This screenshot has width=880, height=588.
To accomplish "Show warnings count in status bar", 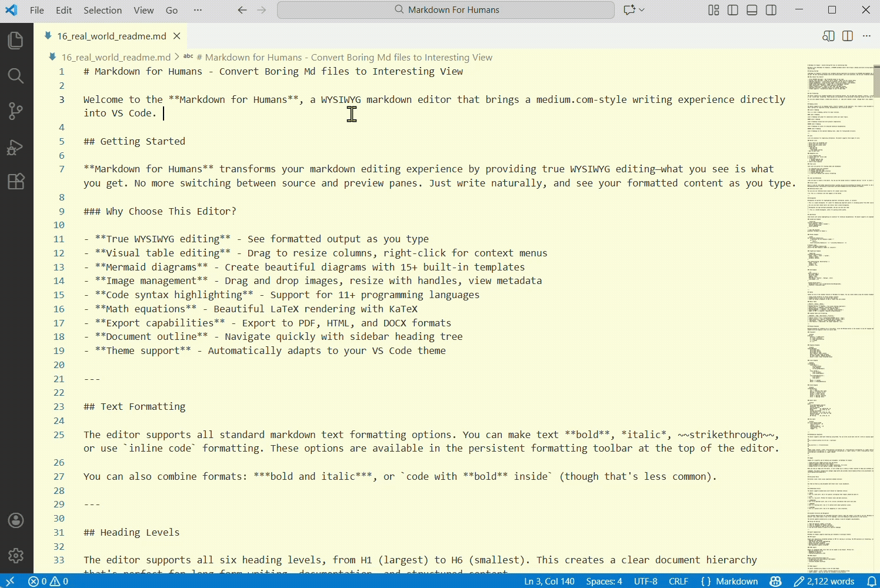I will pos(59,581).
